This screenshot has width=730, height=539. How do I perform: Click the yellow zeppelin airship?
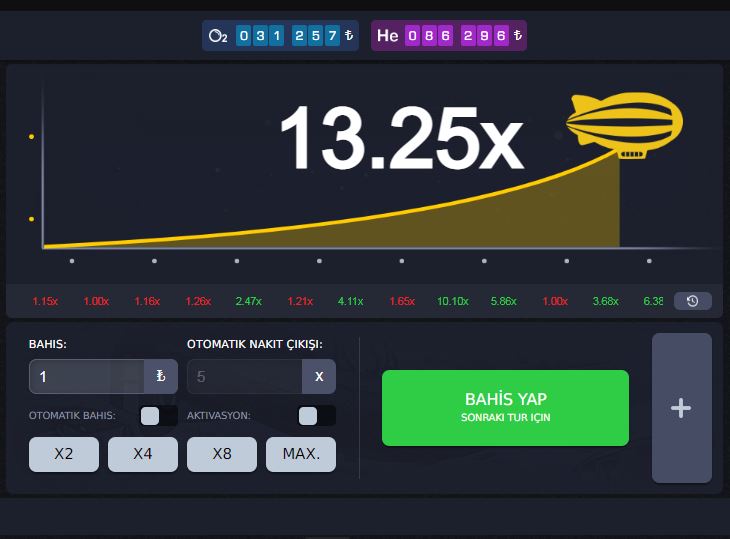coord(624,124)
